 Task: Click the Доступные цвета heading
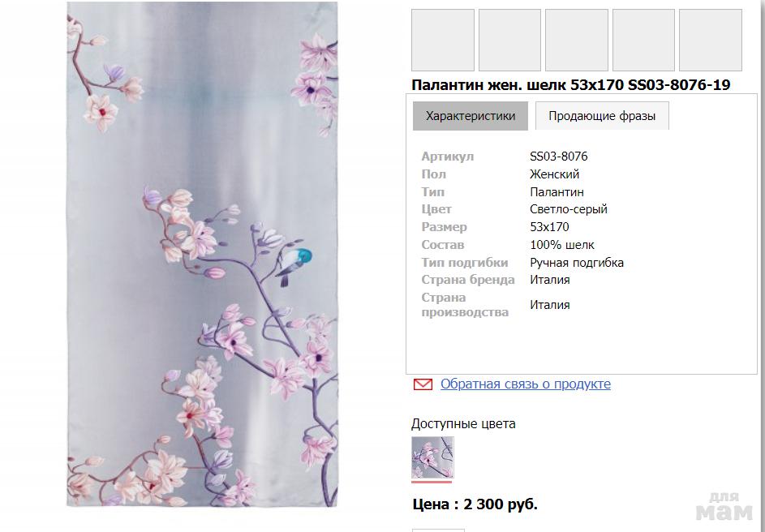(x=463, y=424)
